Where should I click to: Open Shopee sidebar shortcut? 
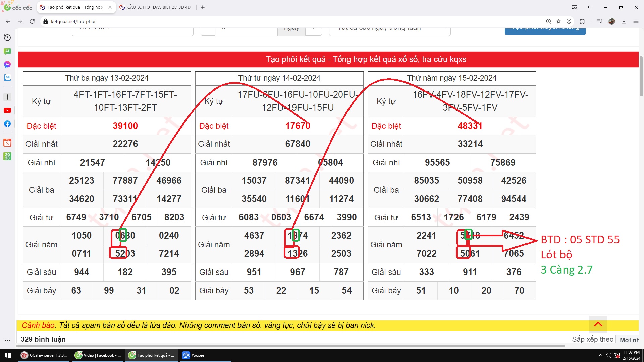[x=7, y=143]
